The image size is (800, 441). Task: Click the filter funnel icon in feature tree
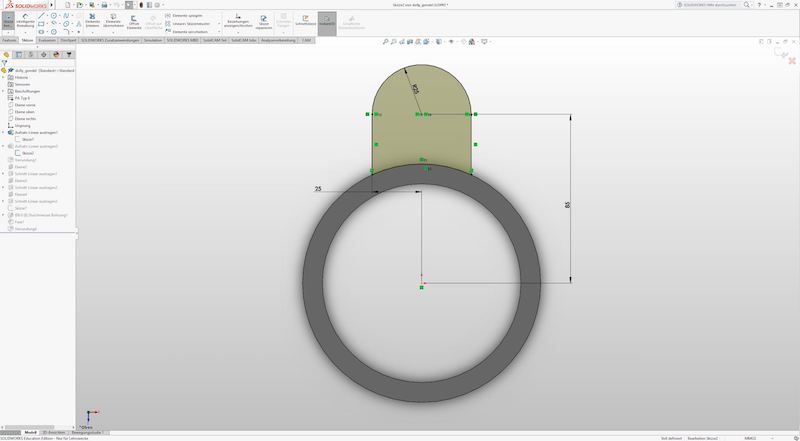4,63
